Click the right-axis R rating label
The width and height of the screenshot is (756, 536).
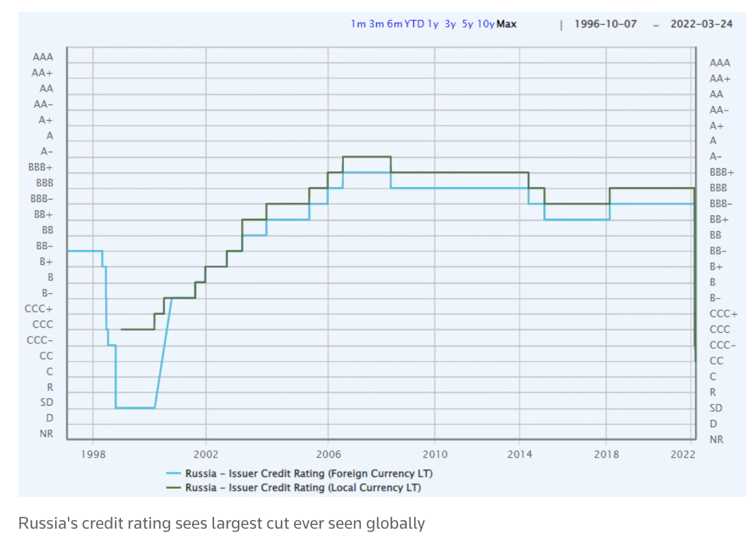click(x=713, y=393)
